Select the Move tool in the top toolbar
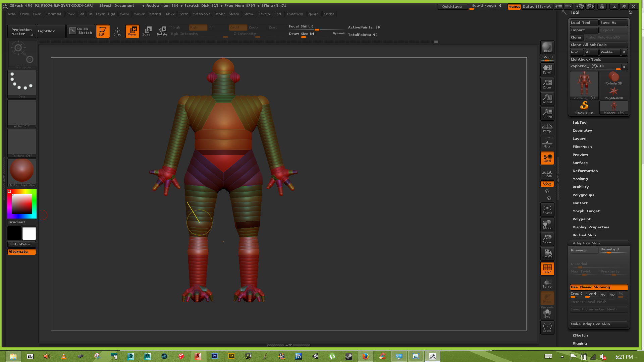Viewport: 644px width, 362px height. pos(132,31)
